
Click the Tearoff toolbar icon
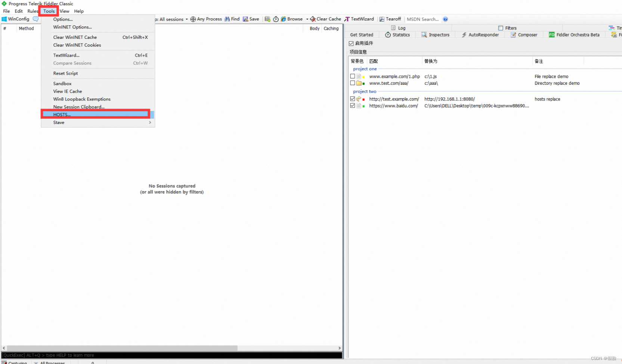[x=382, y=19]
